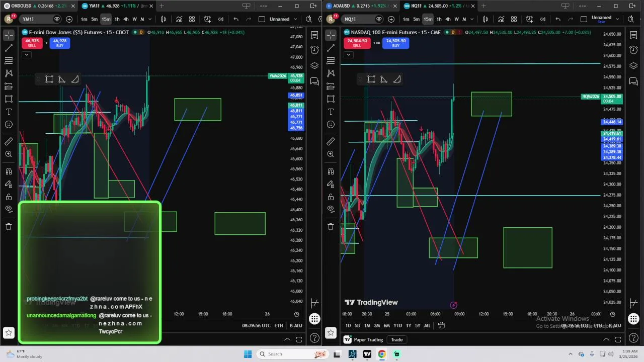
Task: Expand the timeframe dropdown arrow in NQ1! toolbar
Action: click(x=471, y=19)
